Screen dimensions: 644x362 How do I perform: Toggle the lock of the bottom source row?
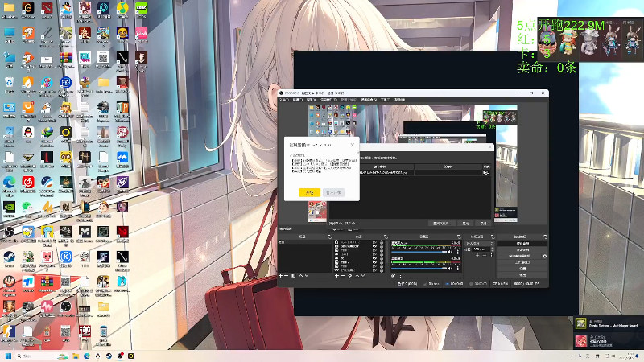point(382,270)
